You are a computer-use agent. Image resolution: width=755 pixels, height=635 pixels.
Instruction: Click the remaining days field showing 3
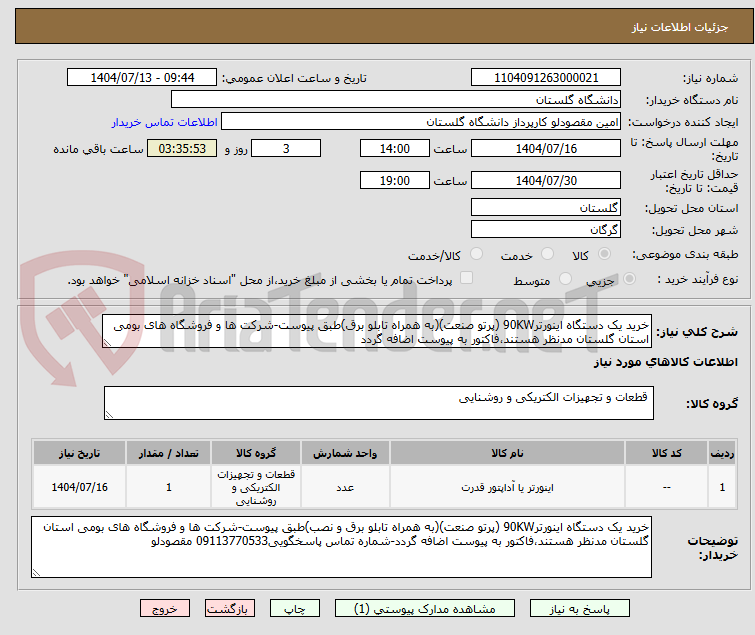coord(286,148)
